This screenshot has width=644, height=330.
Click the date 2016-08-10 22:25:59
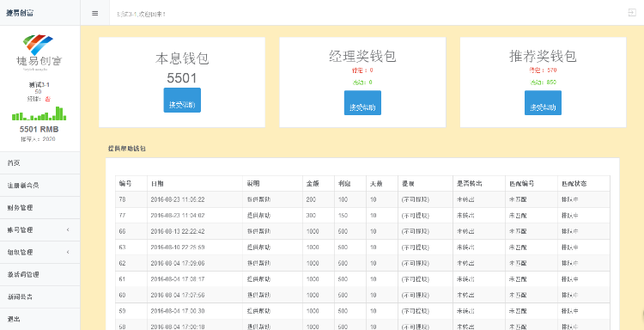tap(178, 247)
